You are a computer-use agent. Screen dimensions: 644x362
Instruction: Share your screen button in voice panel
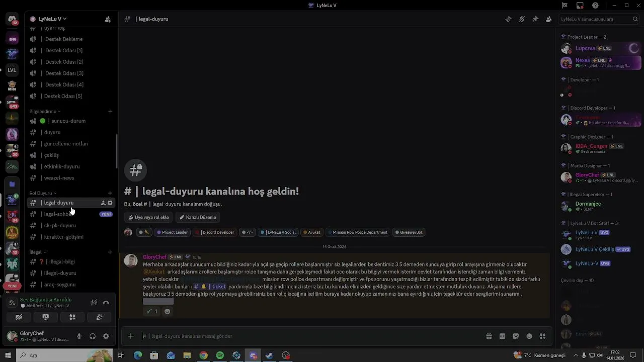[x=45, y=317]
